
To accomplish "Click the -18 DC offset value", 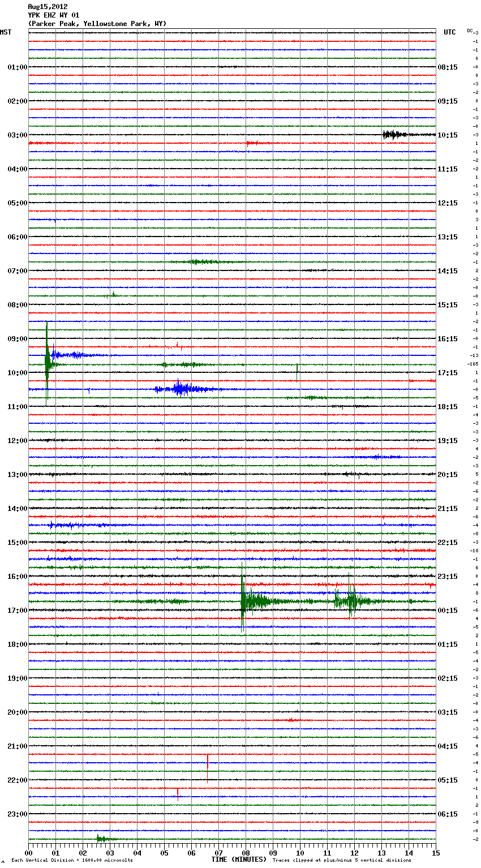I will click(474, 551).
